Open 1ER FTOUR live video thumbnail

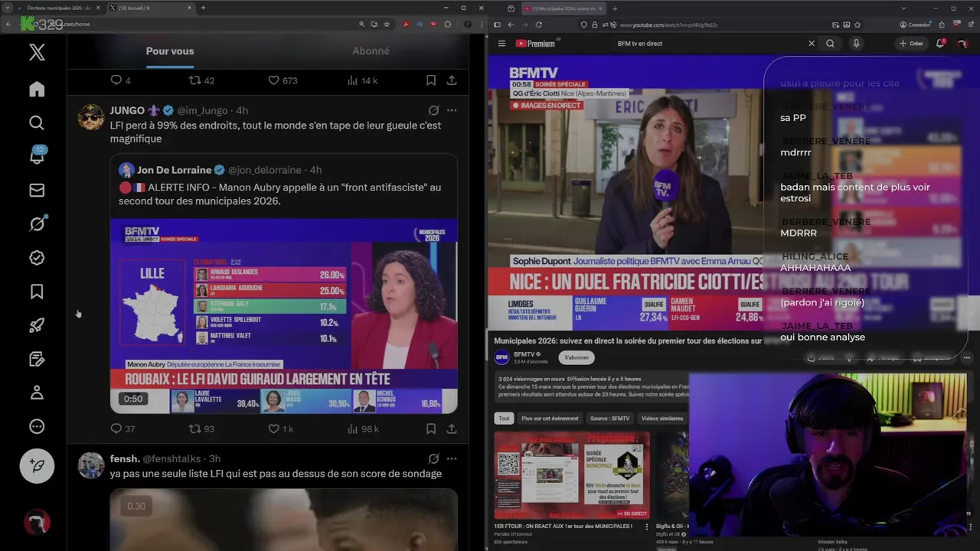coord(572,475)
